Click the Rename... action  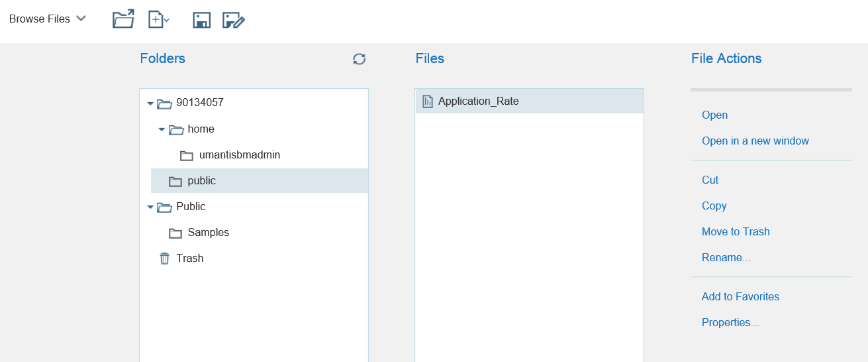coord(726,258)
